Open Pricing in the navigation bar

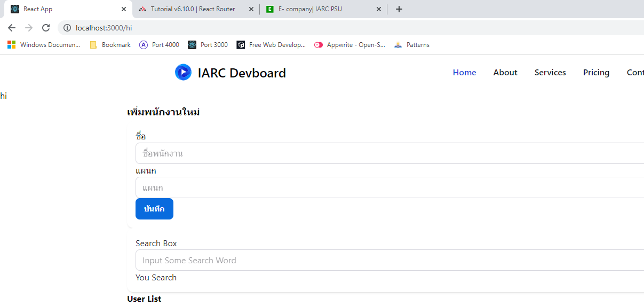(x=596, y=73)
